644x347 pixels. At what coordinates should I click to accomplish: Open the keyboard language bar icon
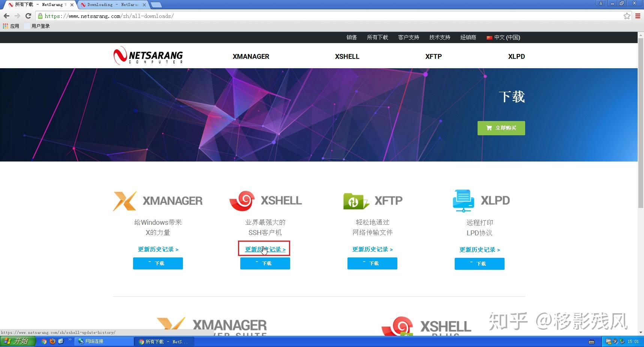point(592,341)
